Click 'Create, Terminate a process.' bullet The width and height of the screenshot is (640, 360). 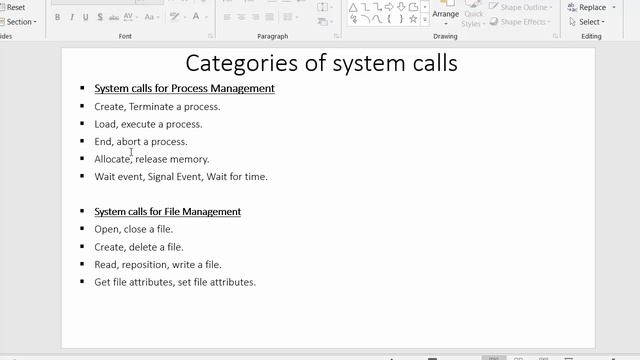pos(157,107)
